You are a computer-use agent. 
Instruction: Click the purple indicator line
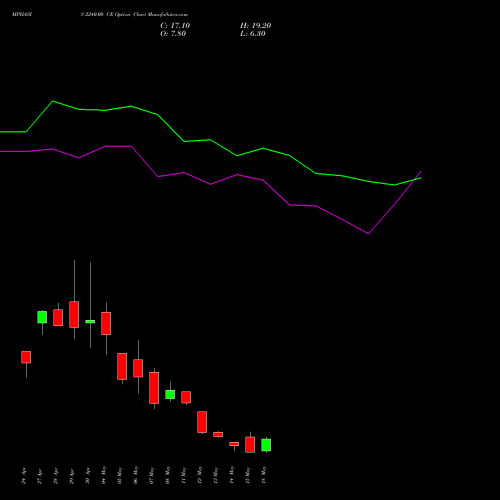(211, 184)
